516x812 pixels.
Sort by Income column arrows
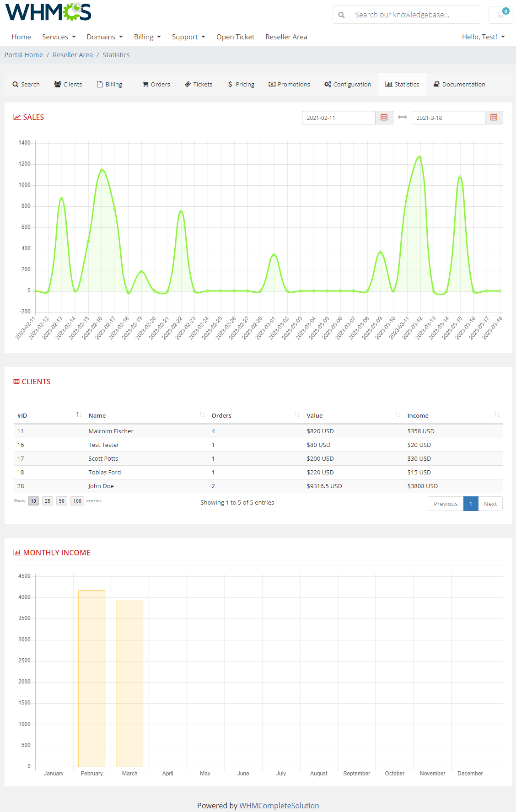coord(497,415)
